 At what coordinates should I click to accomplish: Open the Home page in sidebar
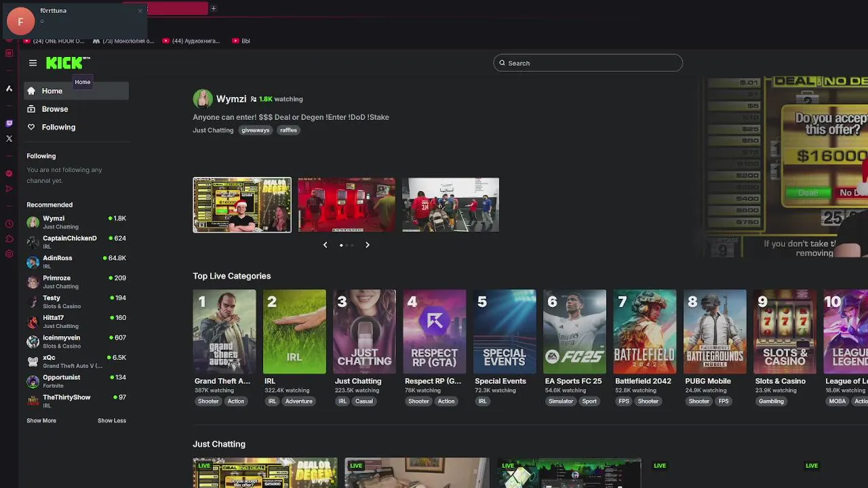76,91
